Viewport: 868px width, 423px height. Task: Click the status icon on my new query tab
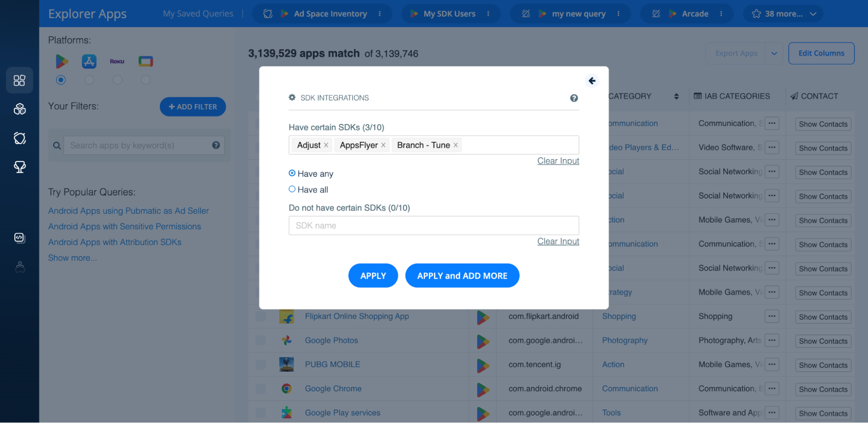pos(526,14)
